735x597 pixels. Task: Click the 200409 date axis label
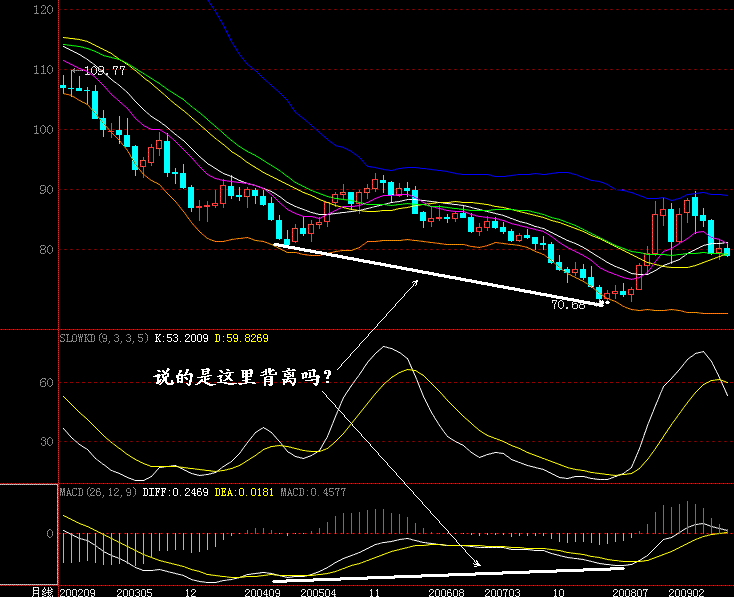[x=262, y=593]
